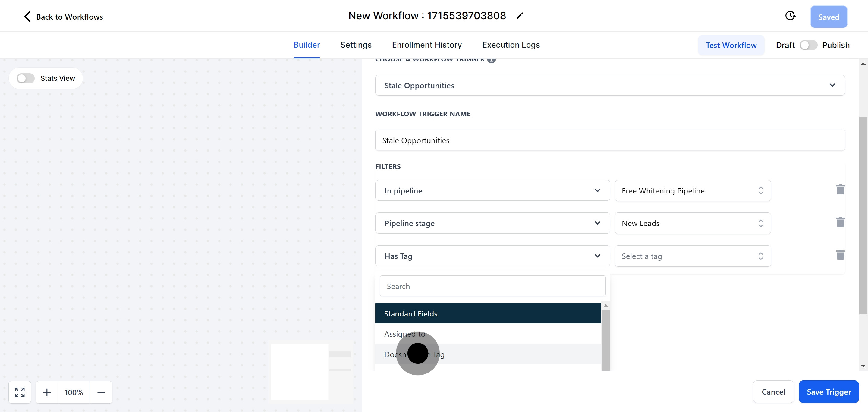Image resolution: width=868 pixels, height=412 pixels.
Task: Zoom in with the plus icon
Action: click(x=47, y=392)
